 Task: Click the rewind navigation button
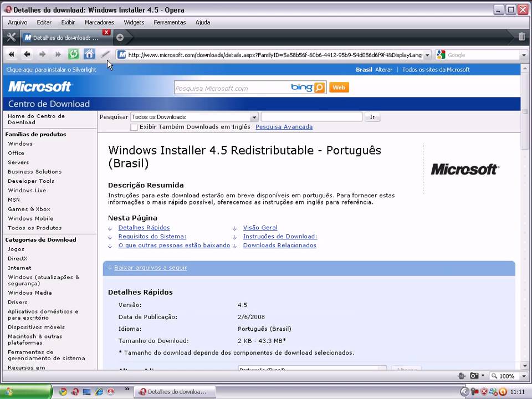coord(12,54)
